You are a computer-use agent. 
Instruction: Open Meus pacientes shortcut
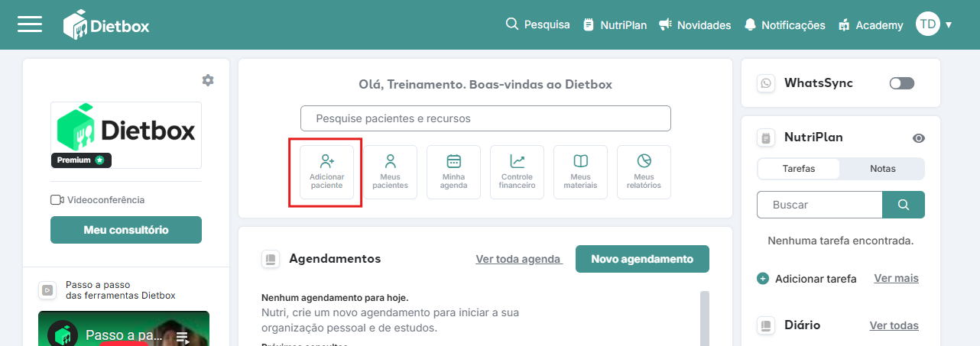point(391,172)
